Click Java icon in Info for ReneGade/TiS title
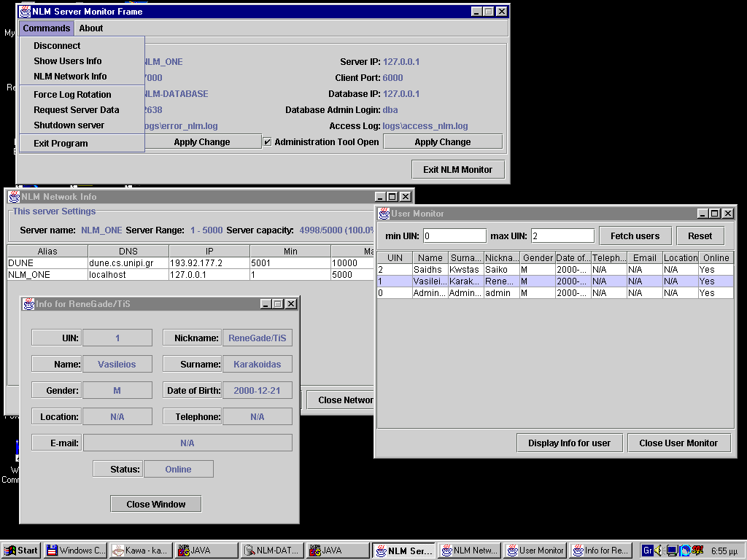Viewport: 747px width, 560px height. pos(28,304)
